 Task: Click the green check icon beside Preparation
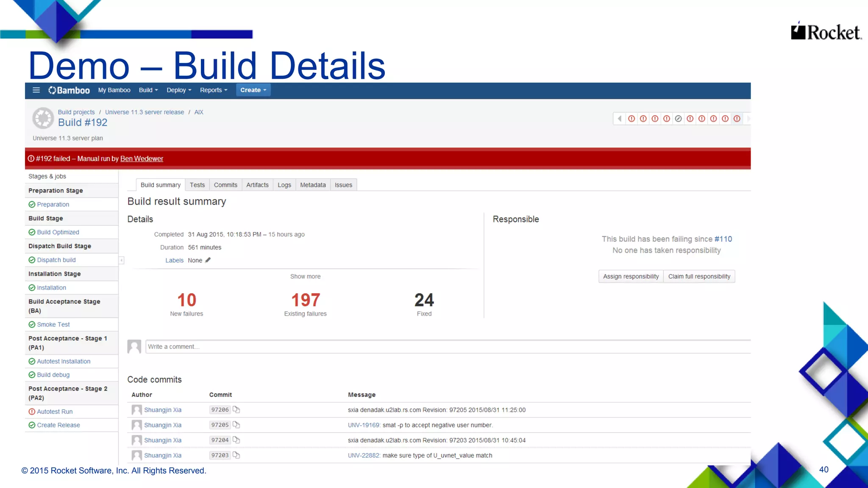click(x=32, y=205)
